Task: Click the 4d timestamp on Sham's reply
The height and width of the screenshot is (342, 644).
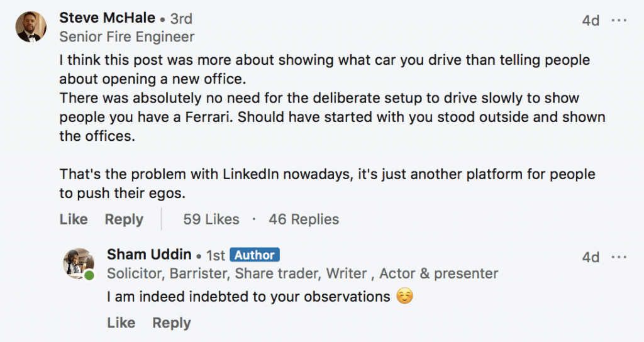Action: [x=591, y=257]
